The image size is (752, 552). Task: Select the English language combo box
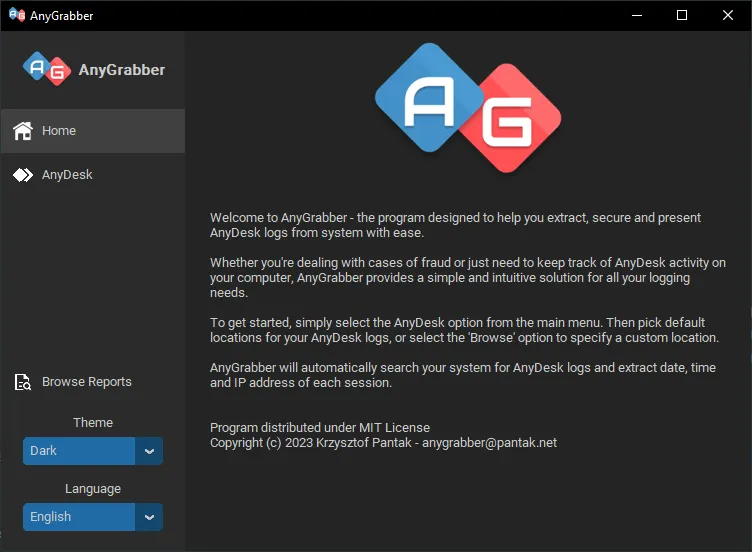pos(93,517)
